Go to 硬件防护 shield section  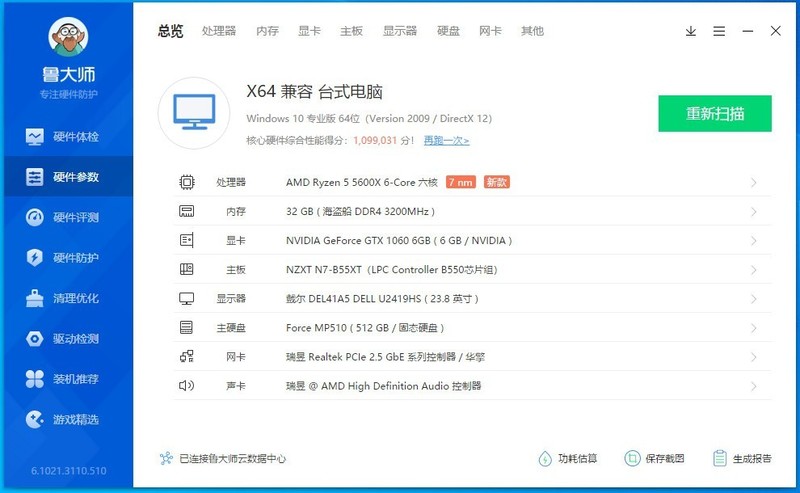(x=62, y=258)
